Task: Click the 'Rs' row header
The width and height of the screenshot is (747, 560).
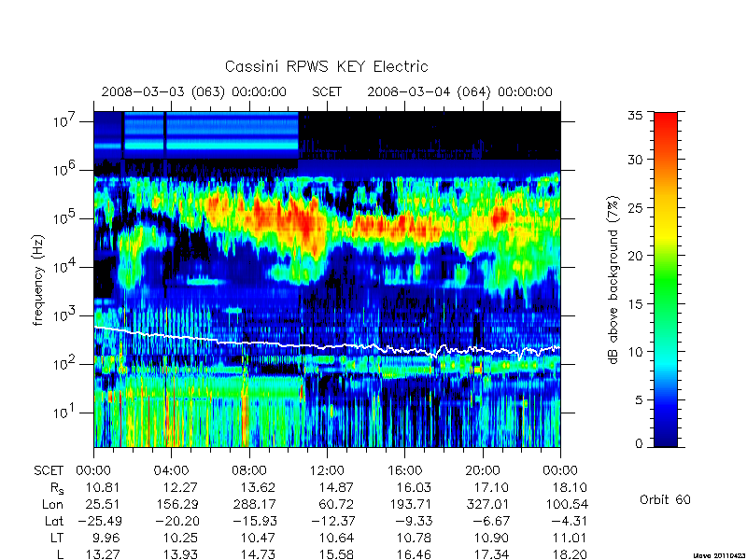Action: coord(57,488)
